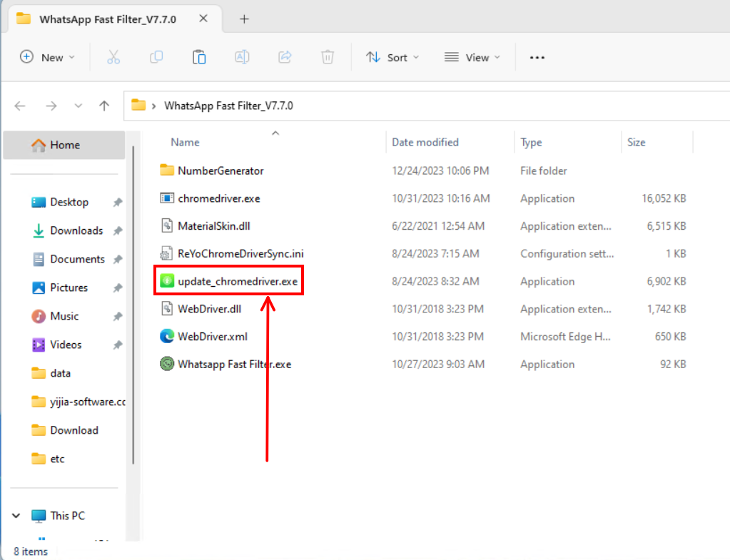Click the Size column header

coord(637,142)
